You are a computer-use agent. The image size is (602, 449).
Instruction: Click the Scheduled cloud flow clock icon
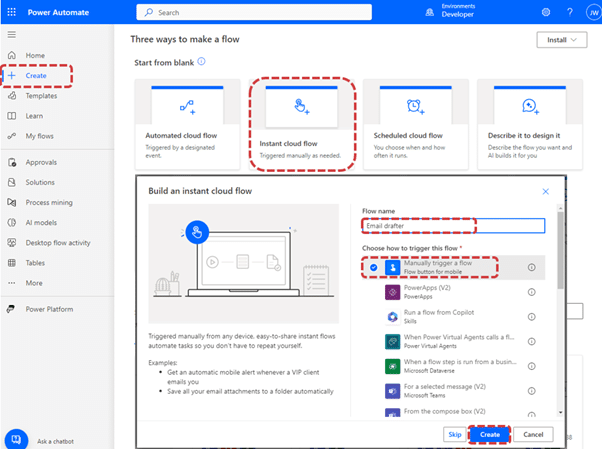[415, 106]
